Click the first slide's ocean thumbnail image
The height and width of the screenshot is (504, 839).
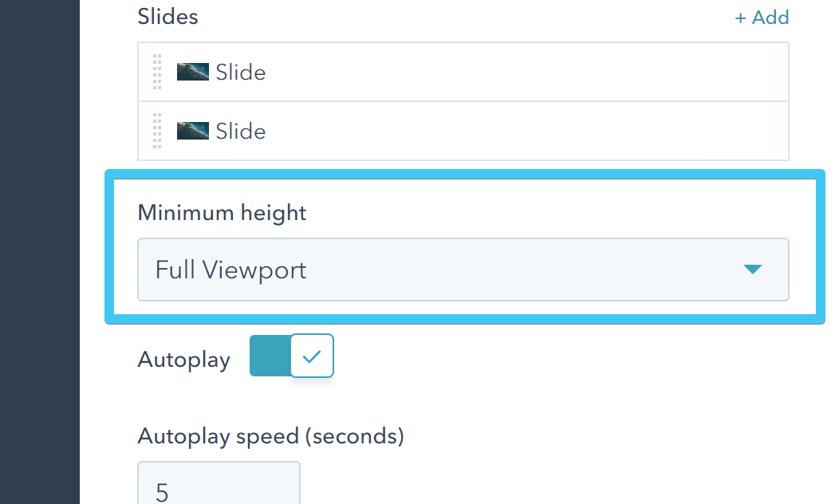pyautogui.click(x=192, y=72)
